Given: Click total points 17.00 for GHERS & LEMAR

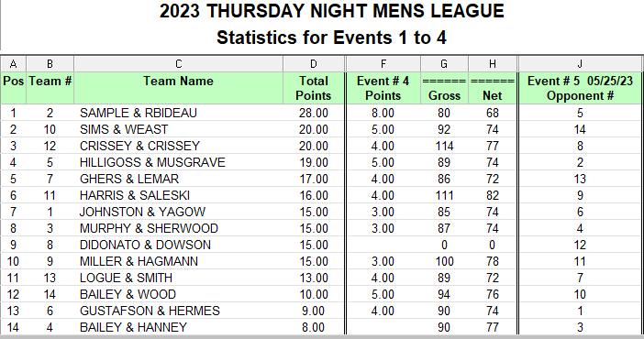Looking at the screenshot, I should click(314, 179).
